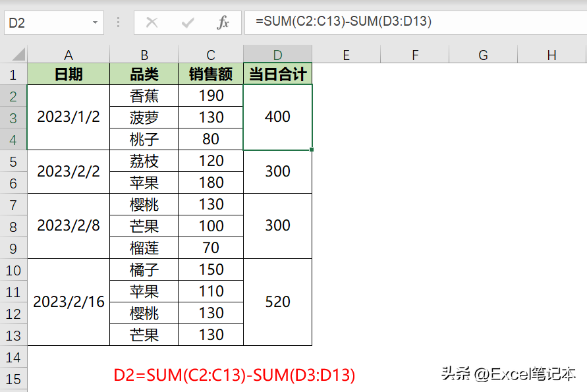Screen dimensions: 587x392
Task: Click sales value 190
Action: click(x=211, y=96)
